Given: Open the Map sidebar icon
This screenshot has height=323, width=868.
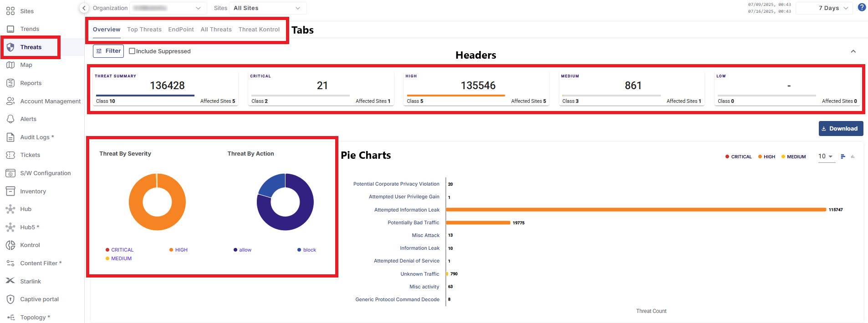Looking at the screenshot, I should (x=10, y=65).
